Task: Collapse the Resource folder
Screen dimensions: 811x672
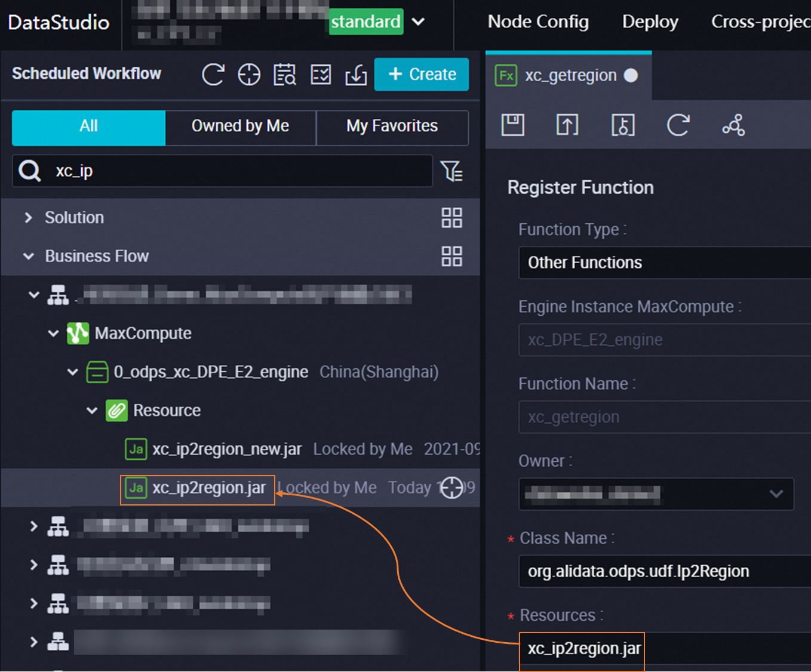Action: [x=92, y=411]
